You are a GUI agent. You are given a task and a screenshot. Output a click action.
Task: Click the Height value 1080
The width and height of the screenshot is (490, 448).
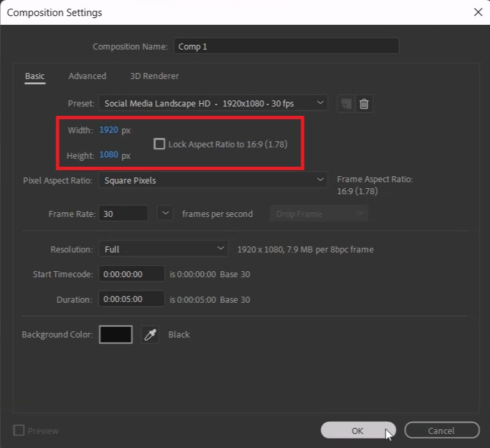tap(108, 155)
